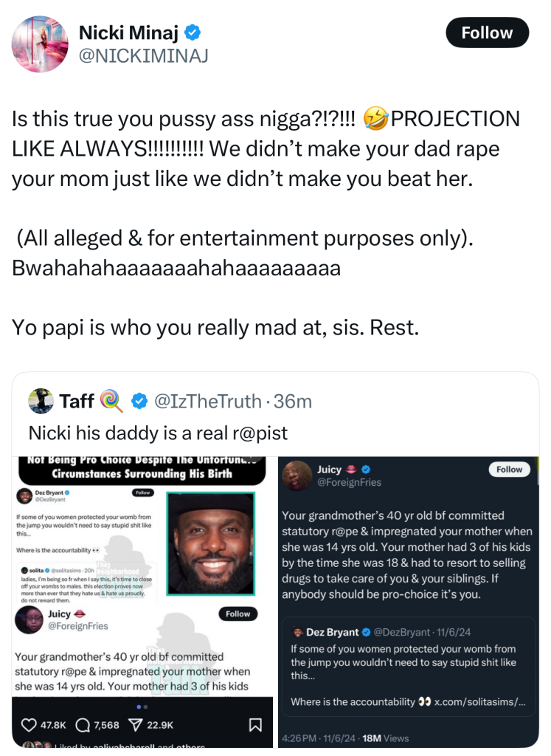
Task: Click Taff's small profile avatar
Action: (41, 401)
